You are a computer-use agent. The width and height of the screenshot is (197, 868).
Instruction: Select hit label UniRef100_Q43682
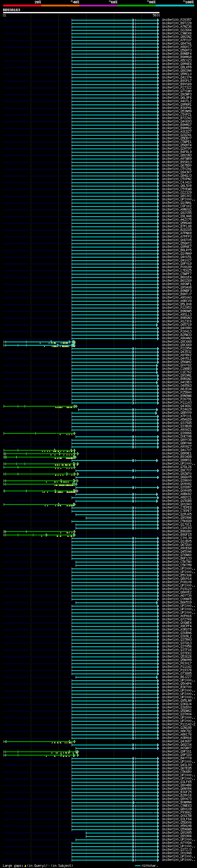pos(177,406)
